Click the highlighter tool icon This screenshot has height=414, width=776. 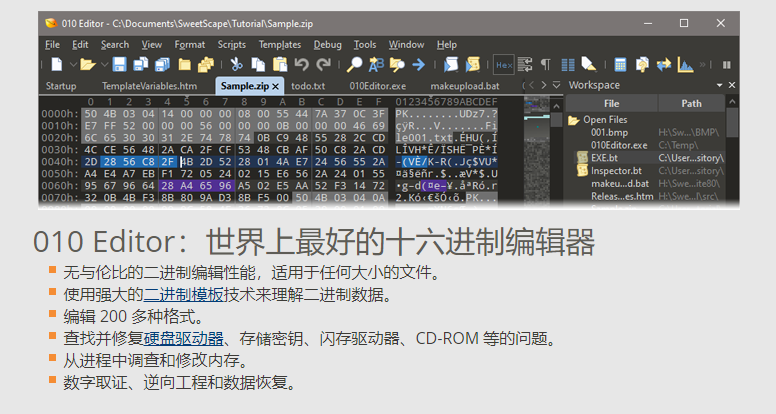(x=588, y=64)
